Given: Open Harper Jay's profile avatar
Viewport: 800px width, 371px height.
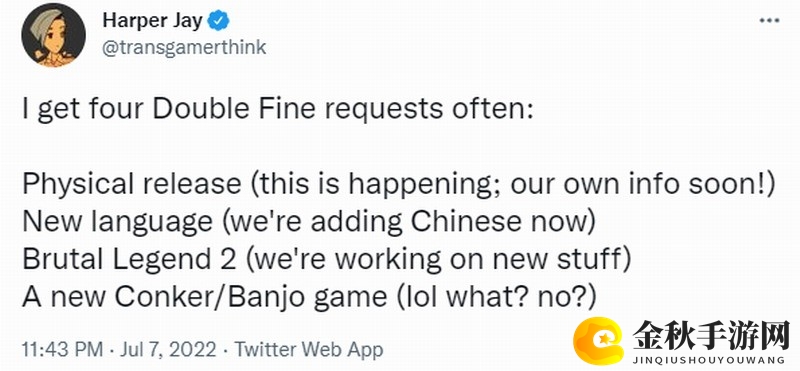Looking at the screenshot, I should click(x=54, y=35).
